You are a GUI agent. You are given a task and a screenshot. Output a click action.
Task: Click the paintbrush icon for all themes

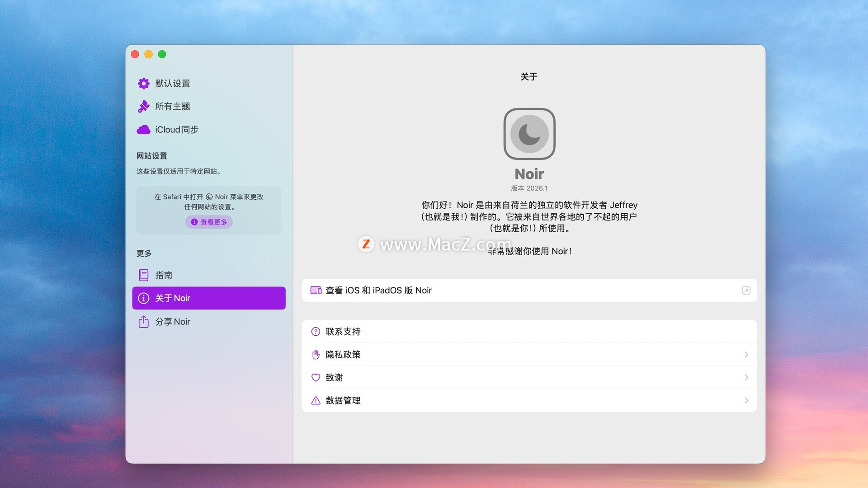[x=143, y=107]
